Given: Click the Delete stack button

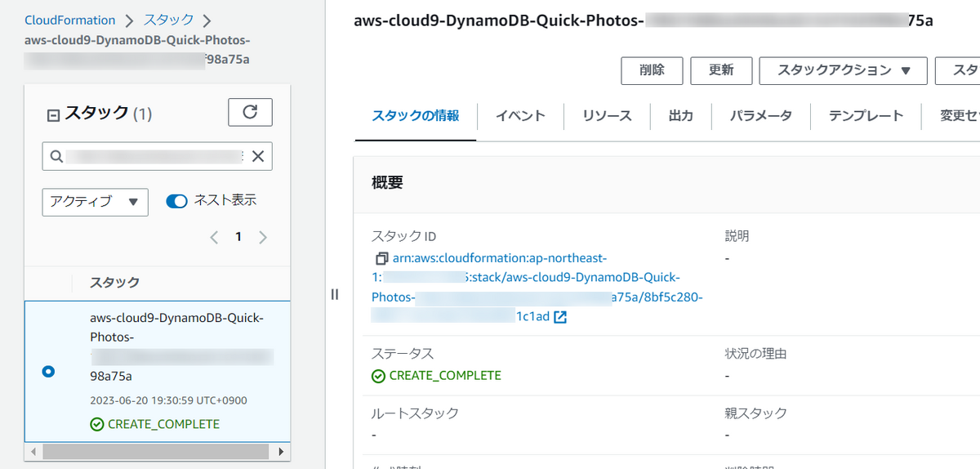Looking at the screenshot, I should [x=652, y=70].
